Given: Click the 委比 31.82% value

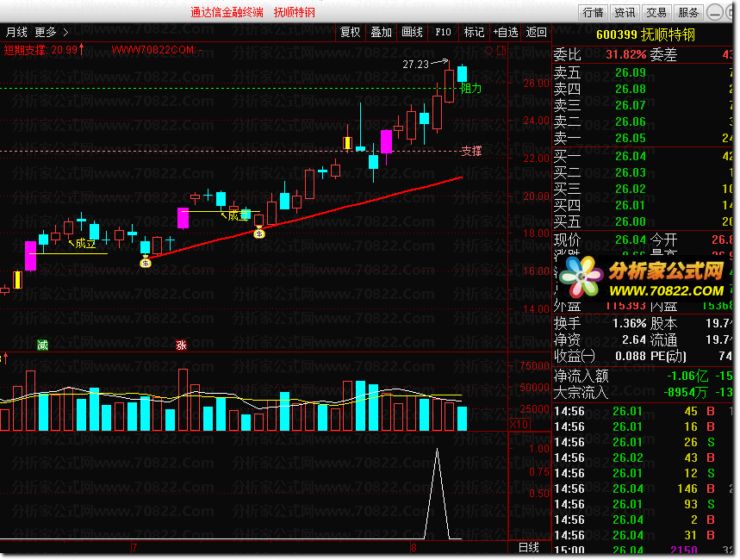Looking at the screenshot, I should tap(625, 55).
